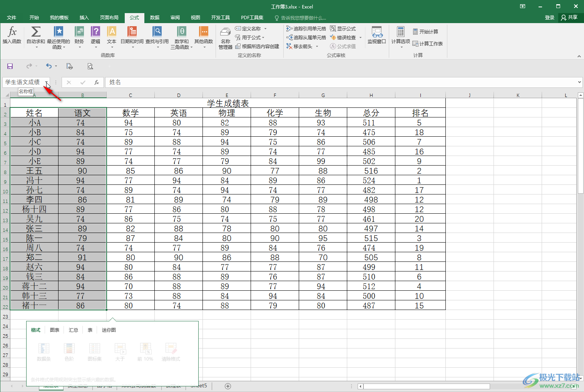The image size is (584, 392).
Task: Switch to the Page Layout (页面布局) tab
Action: pyautogui.click(x=109, y=18)
